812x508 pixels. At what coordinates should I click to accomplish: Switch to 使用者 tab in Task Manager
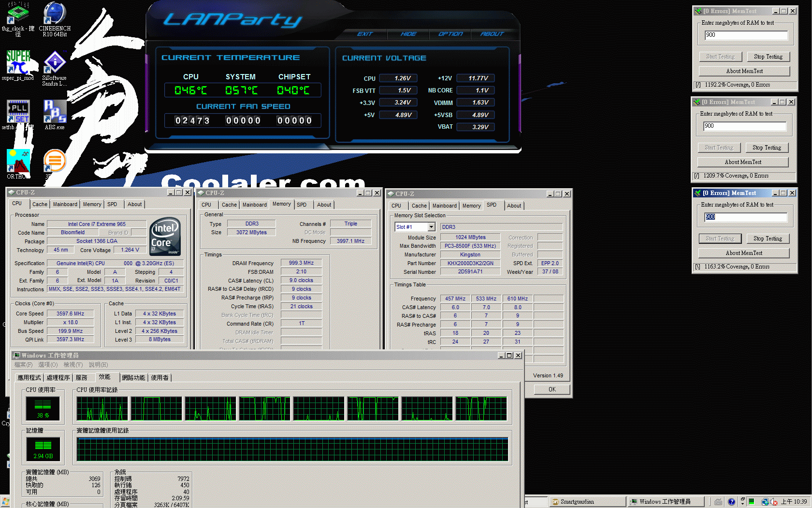159,378
